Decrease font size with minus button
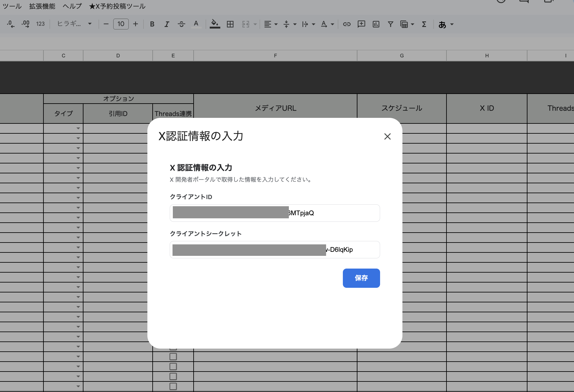 tap(106, 24)
